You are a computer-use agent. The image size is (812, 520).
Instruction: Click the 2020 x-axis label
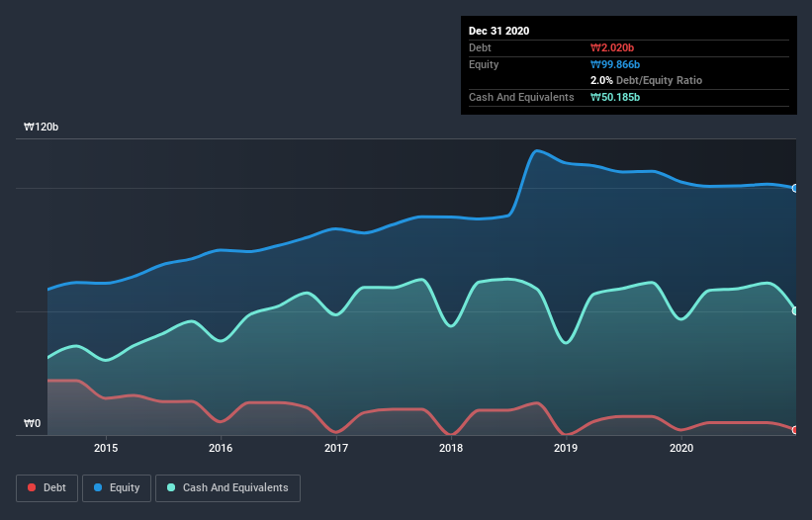(681, 448)
